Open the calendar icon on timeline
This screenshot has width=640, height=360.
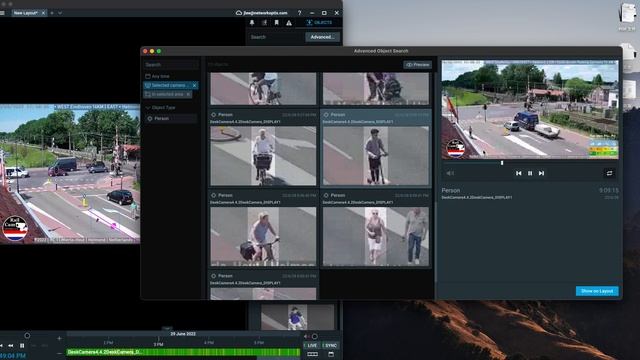pos(331,354)
